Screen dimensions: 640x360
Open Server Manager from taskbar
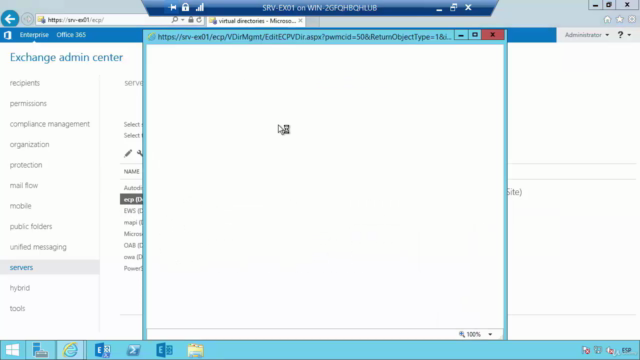point(40,350)
